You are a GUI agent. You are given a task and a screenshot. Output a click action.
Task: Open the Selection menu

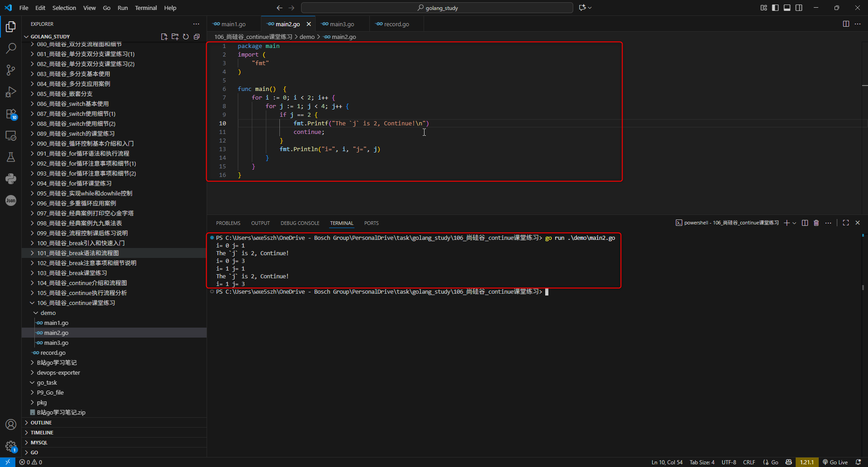pos(64,8)
